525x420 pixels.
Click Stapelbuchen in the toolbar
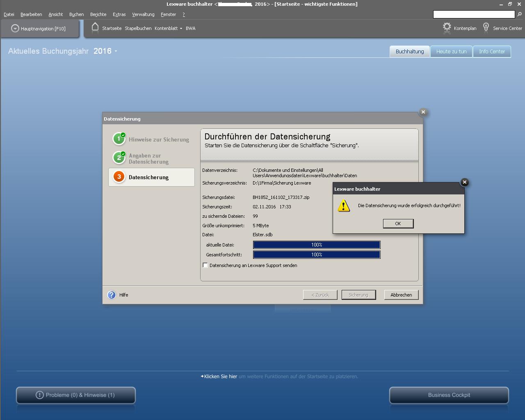[138, 29]
